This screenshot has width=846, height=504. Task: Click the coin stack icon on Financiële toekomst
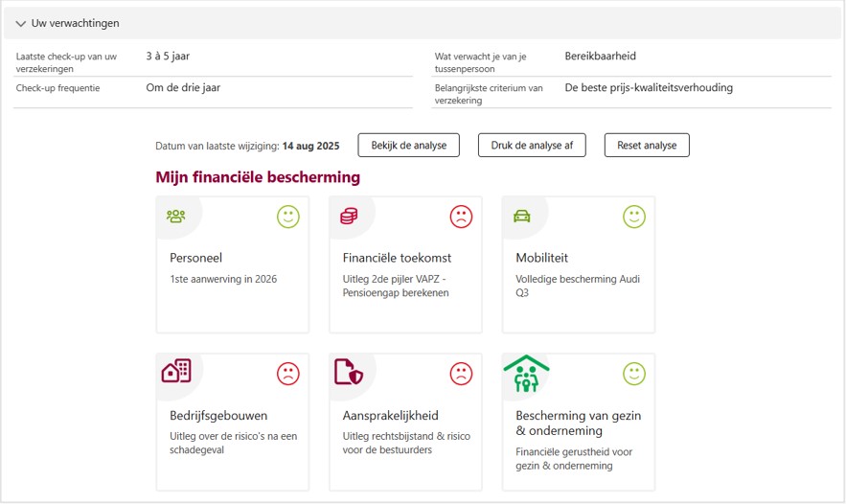(349, 217)
